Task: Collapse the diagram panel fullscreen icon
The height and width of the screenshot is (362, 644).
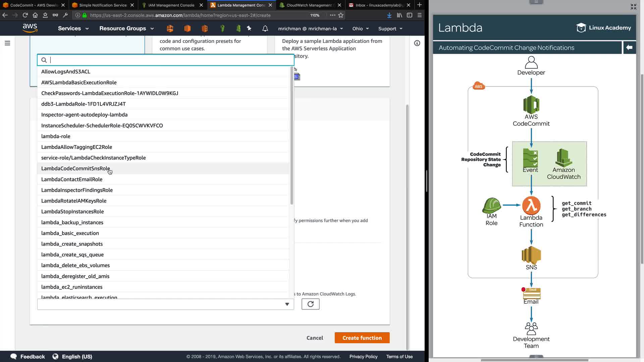Action: pos(633,7)
